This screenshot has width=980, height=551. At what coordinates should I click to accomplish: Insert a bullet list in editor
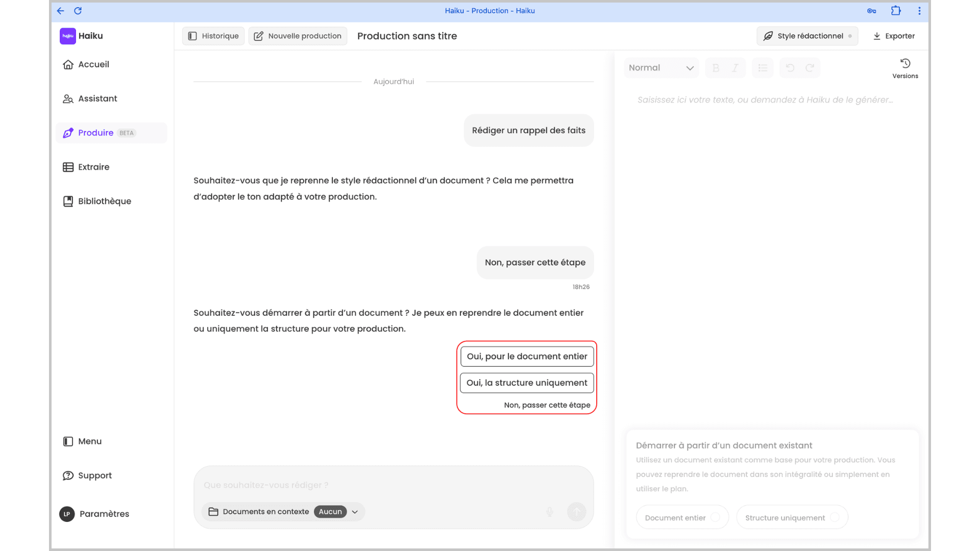tap(763, 68)
